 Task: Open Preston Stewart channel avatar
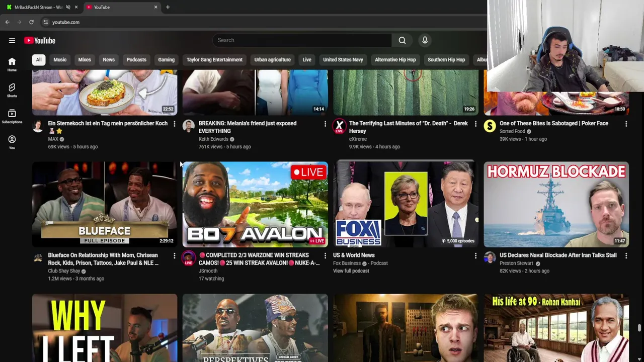coord(490,258)
